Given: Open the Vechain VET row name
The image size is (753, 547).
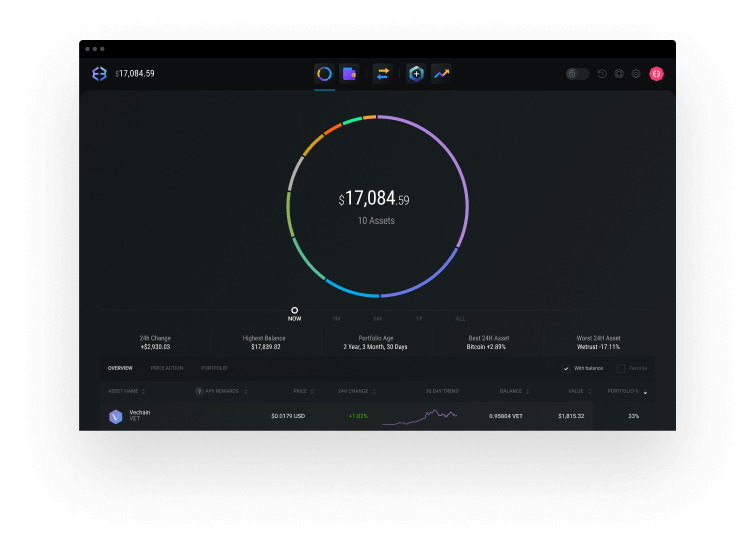Looking at the screenshot, I should click(x=140, y=415).
